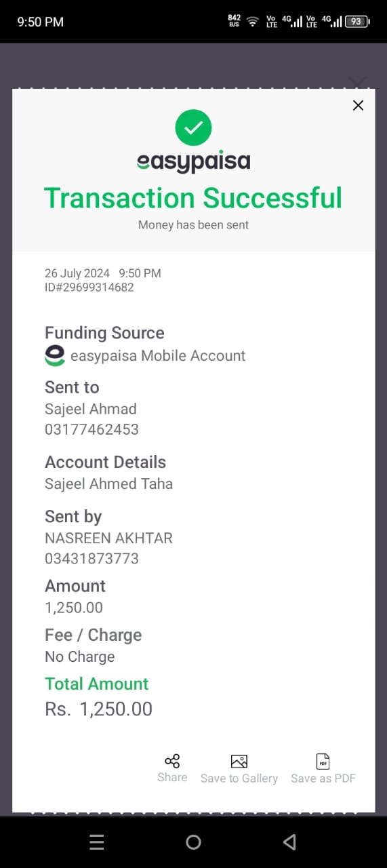Tap the Share icon
Screen dimensions: 387x868
click(x=172, y=761)
